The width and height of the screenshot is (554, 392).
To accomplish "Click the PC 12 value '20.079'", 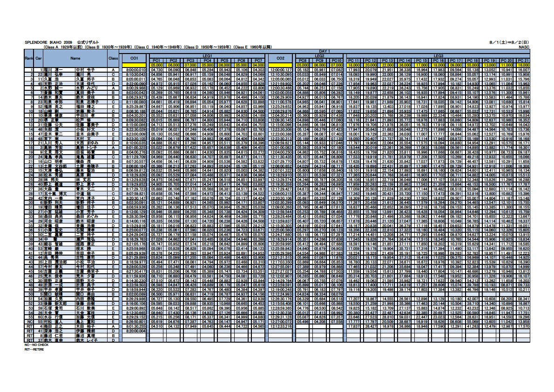I will [x=371, y=70].
